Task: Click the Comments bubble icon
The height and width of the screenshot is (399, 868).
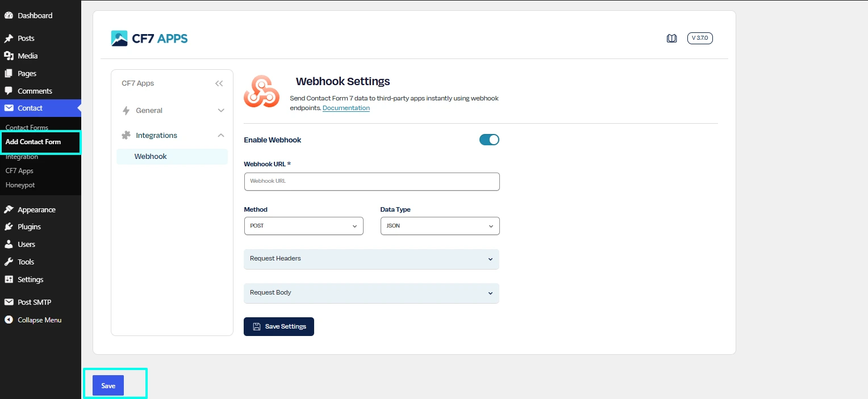Action: coord(9,91)
